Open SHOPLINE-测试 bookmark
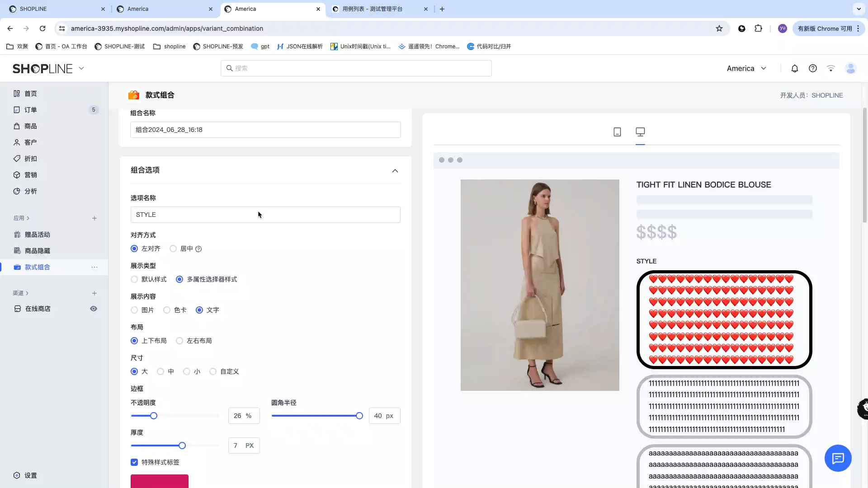The width and height of the screenshot is (868, 488). pyautogui.click(x=120, y=47)
